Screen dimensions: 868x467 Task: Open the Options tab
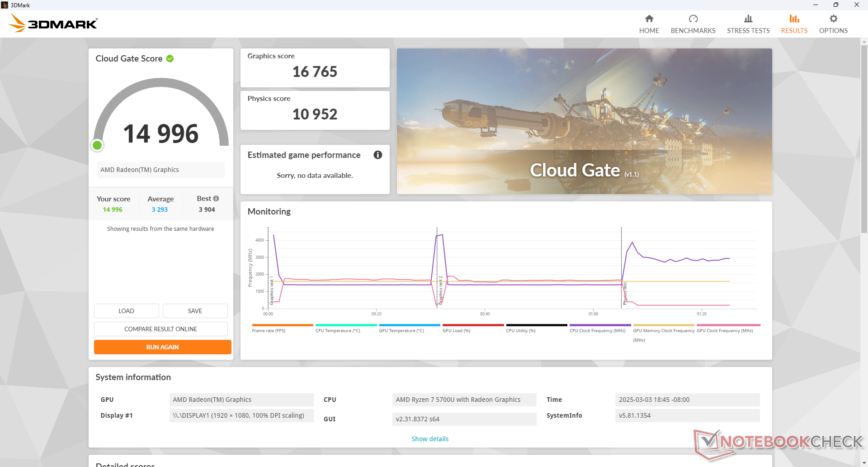tap(833, 24)
